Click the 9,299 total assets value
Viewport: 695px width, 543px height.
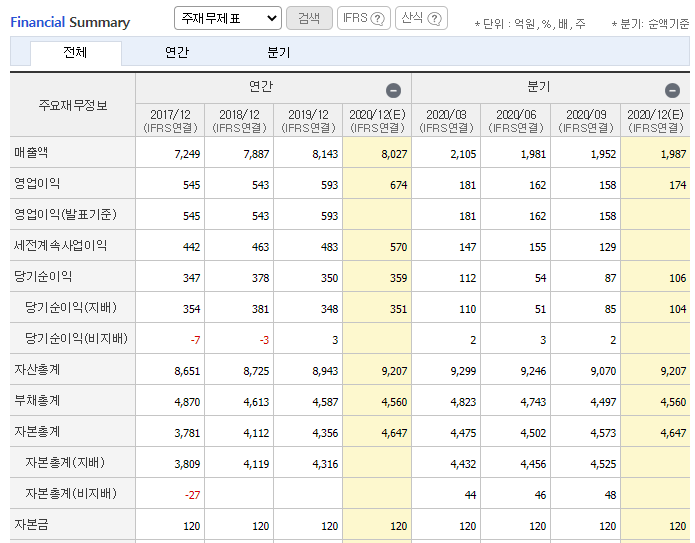tap(463, 371)
